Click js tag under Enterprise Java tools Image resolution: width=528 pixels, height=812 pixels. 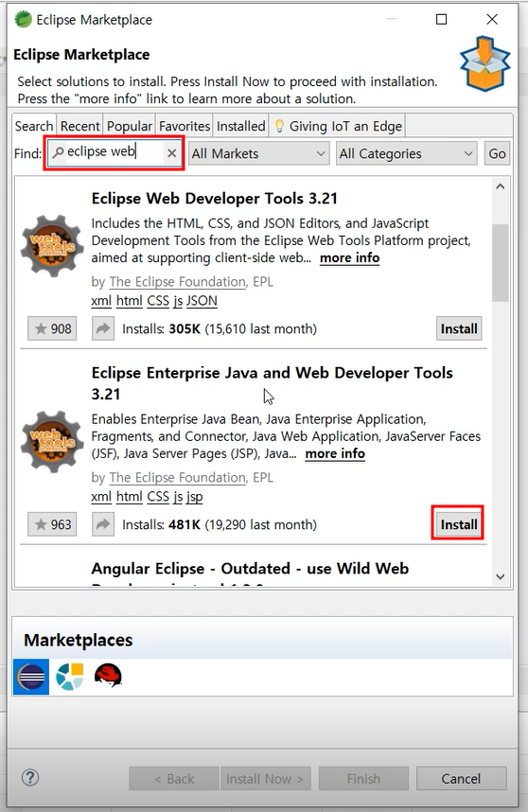click(178, 496)
